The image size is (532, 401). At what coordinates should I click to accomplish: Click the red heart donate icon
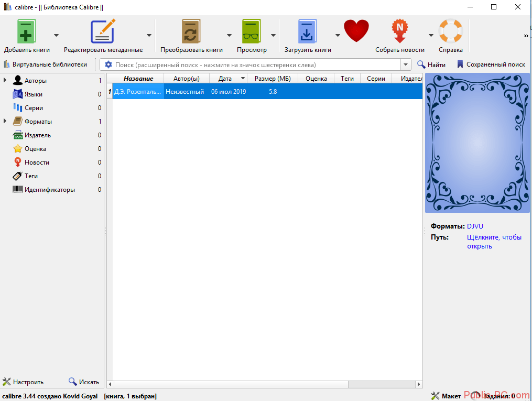click(356, 31)
